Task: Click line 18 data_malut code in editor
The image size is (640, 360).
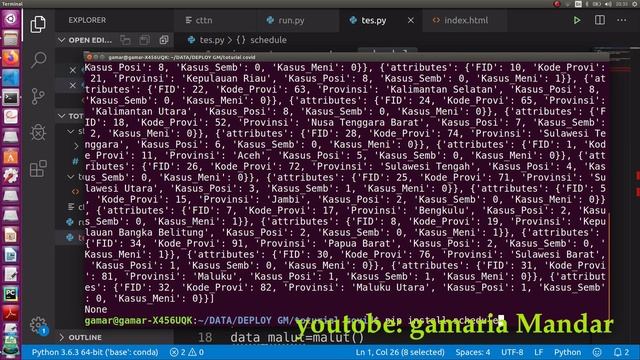Action: [x=296, y=338]
